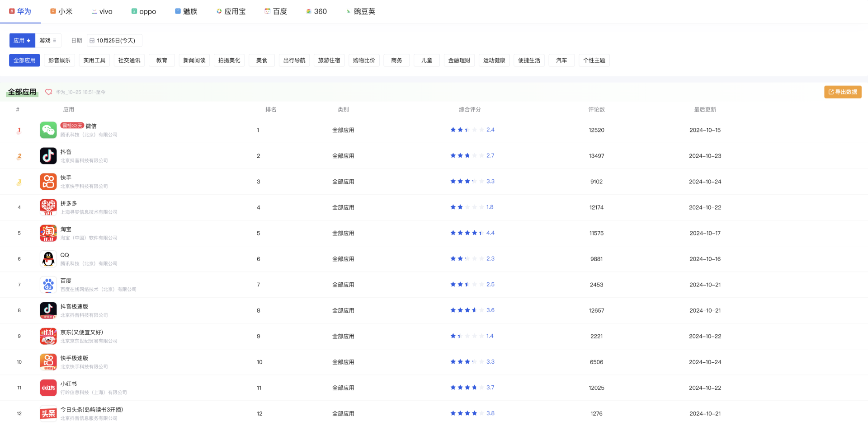Click the calendar icon in date field

(92, 41)
